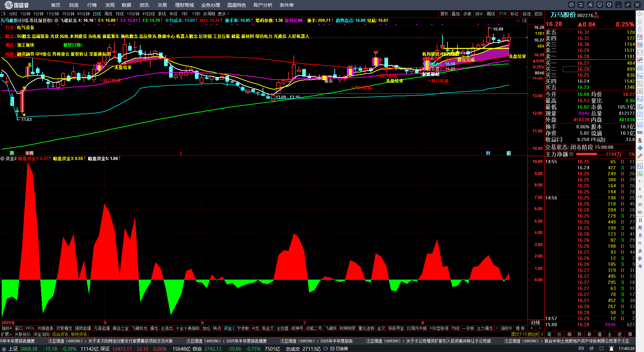Click the 解 marker on chart timeline
The height and width of the screenshot is (352, 644).
[508, 153]
